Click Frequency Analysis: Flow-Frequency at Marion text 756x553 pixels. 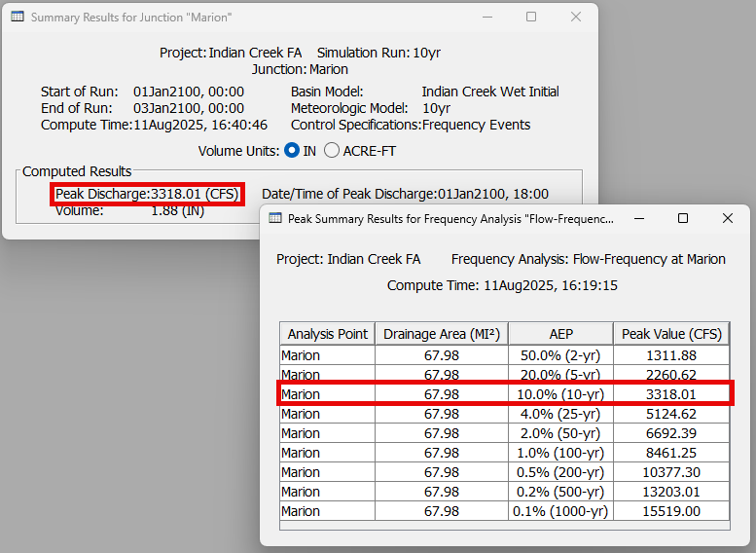coord(589,259)
